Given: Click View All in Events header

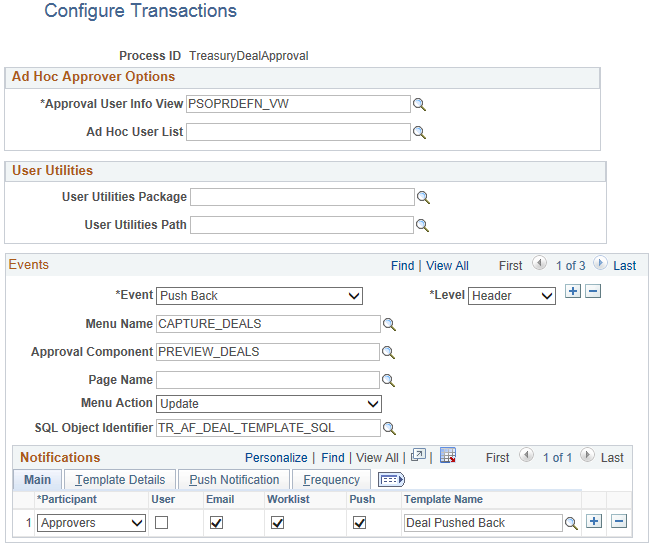Looking at the screenshot, I should (x=447, y=266).
